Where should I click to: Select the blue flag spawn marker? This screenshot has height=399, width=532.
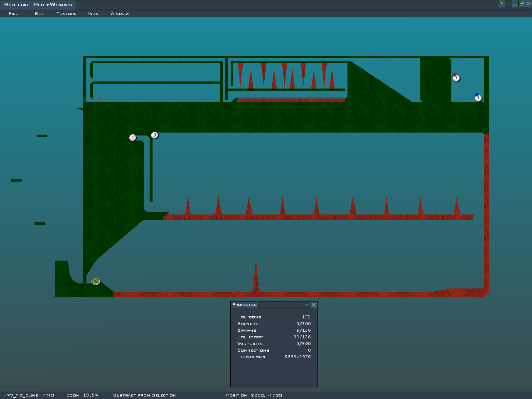478,97
